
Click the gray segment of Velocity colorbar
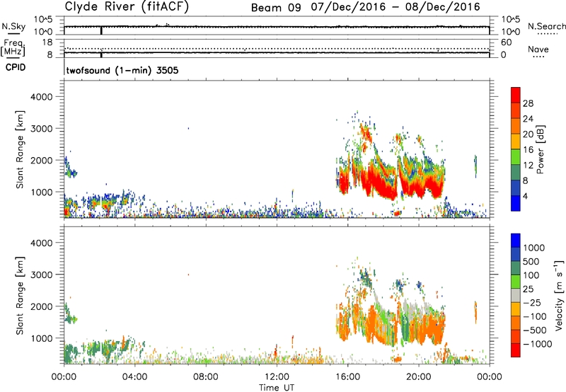[x=516, y=295]
